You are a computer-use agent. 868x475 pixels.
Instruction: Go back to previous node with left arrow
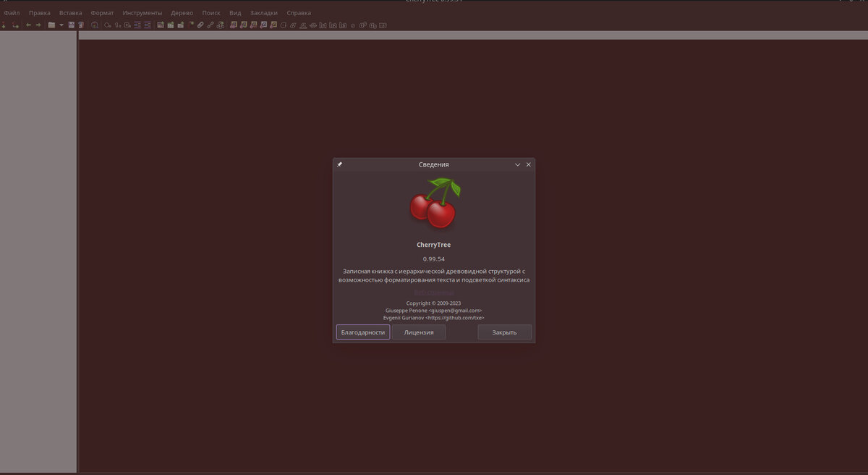(x=28, y=25)
